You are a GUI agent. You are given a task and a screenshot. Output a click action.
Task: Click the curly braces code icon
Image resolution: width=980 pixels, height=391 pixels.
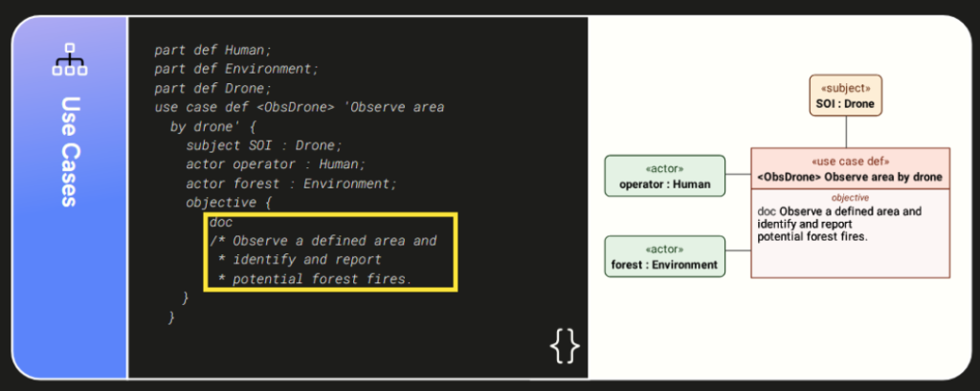(x=565, y=345)
